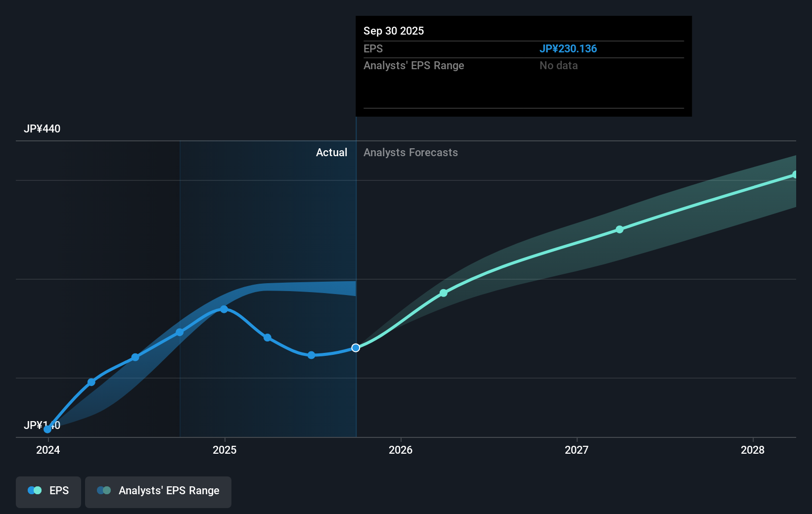Image resolution: width=812 pixels, height=514 pixels.
Task: Toggle the Analysts' EPS Range legend item
Action: (158, 491)
